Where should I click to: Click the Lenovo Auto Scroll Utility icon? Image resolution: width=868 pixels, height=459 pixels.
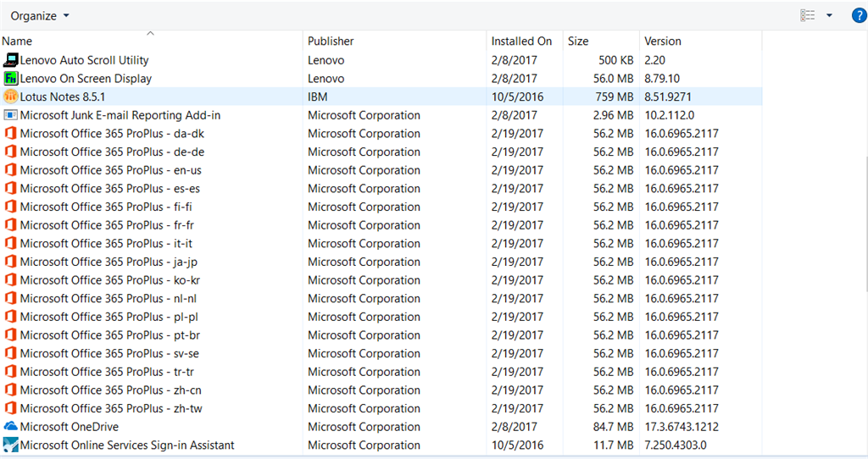(x=11, y=60)
